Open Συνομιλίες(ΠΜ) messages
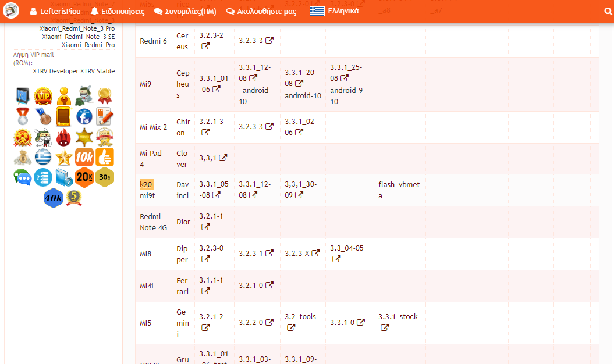The height and width of the screenshot is (364, 614). [x=185, y=11]
